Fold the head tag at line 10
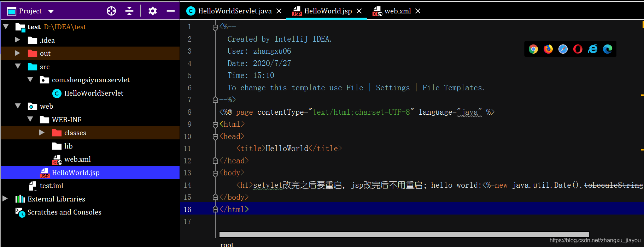Image resolution: width=644 pixels, height=247 pixels. [215, 137]
